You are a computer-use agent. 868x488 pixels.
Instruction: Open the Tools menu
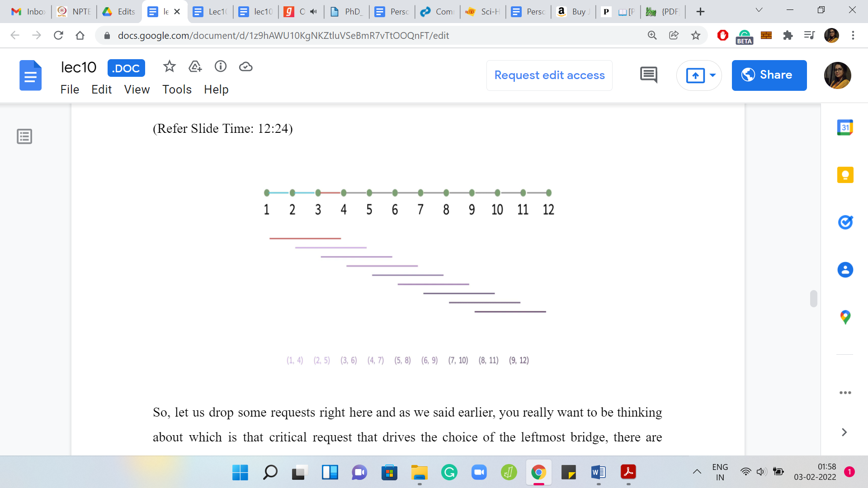pyautogui.click(x=177, y=89)
